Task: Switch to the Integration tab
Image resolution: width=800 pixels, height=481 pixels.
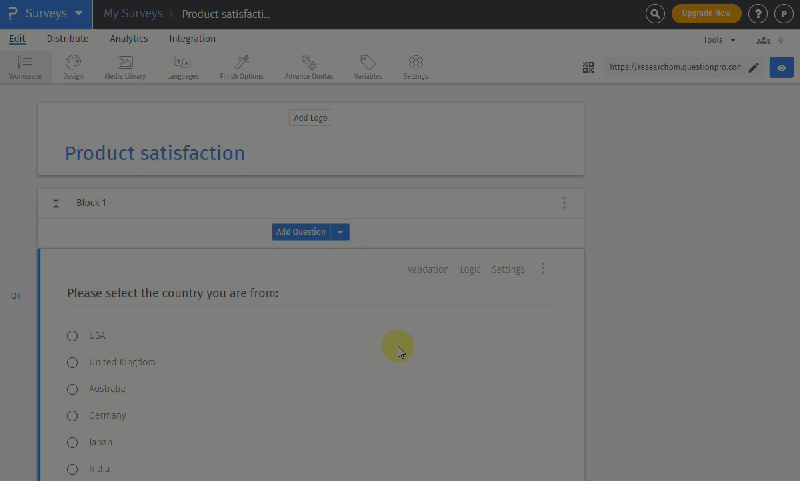Action: pyautogui.click(x=192, y=39)
